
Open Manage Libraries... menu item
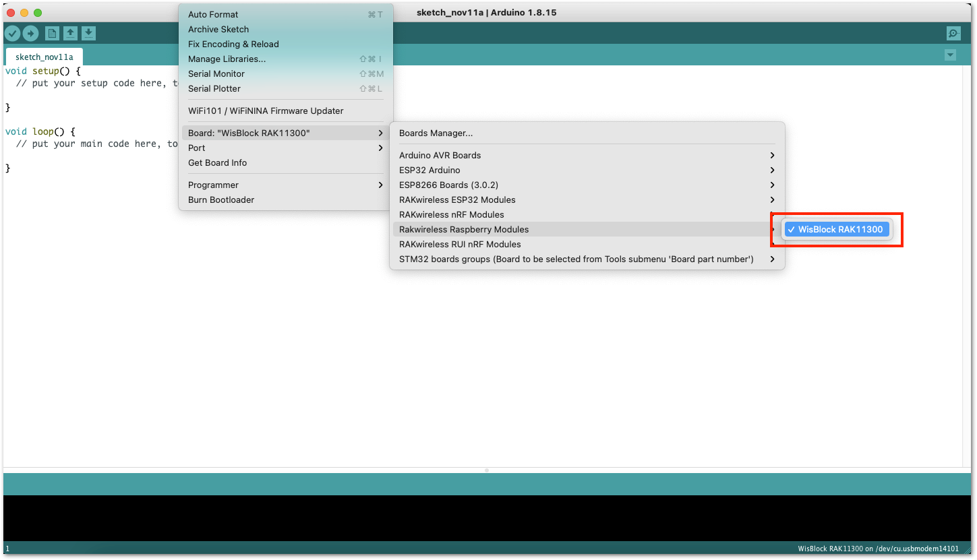tap(286, 59)
